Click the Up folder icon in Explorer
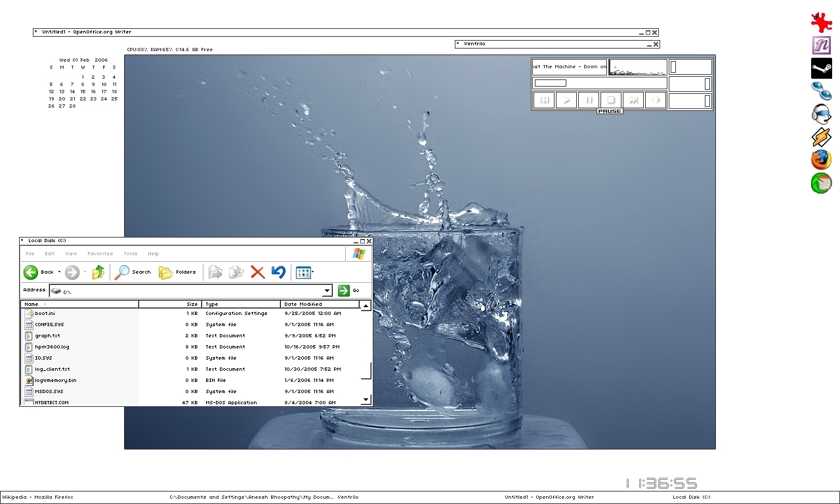Screen dimensions: 840x504 (x=98, y=272)
